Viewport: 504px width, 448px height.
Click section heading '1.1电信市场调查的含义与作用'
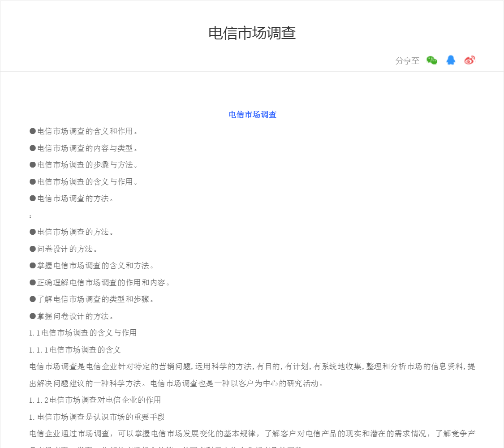click(x=83, y=333)
